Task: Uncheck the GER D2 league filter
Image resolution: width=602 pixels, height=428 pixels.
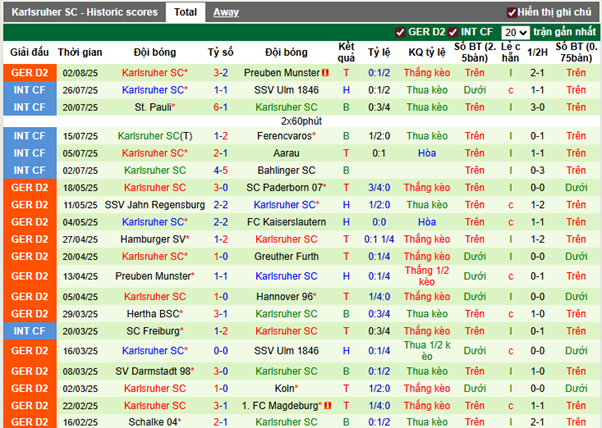Action: pyautogui.click(x=400, y=32)
